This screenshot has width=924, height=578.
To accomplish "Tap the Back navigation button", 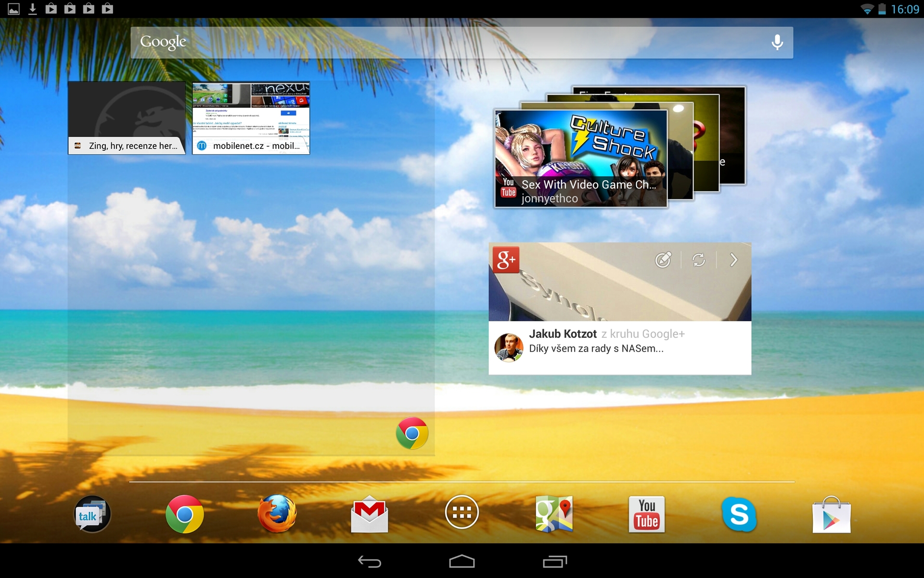I will click(x=370, y=562).
